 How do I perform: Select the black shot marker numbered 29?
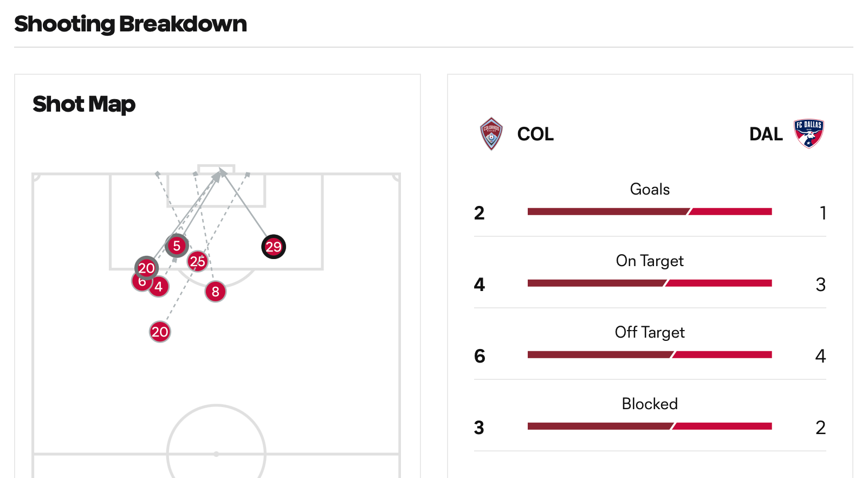[274, 247]
